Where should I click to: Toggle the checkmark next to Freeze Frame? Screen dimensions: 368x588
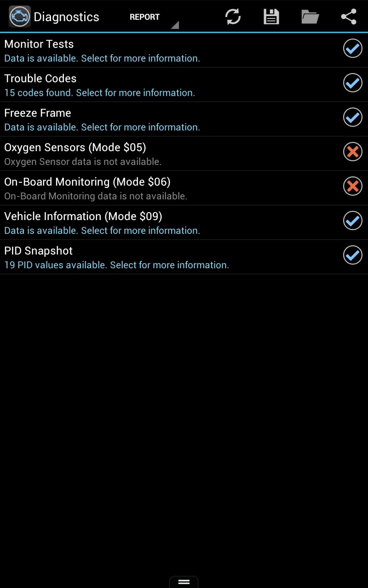click(352, 117)
